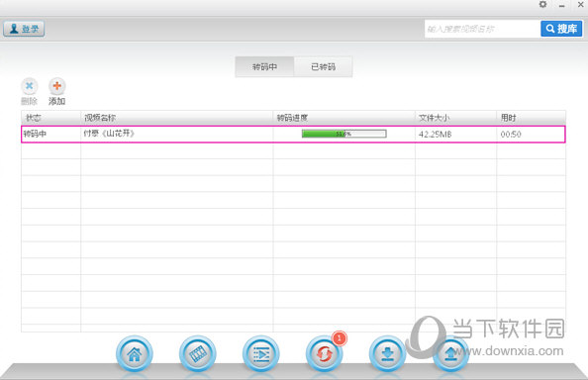Image resolution: width=588 pixels, height=380 pixels.
Task: Switch to the 转码中 tab
Action: click(x=264, y=66)
